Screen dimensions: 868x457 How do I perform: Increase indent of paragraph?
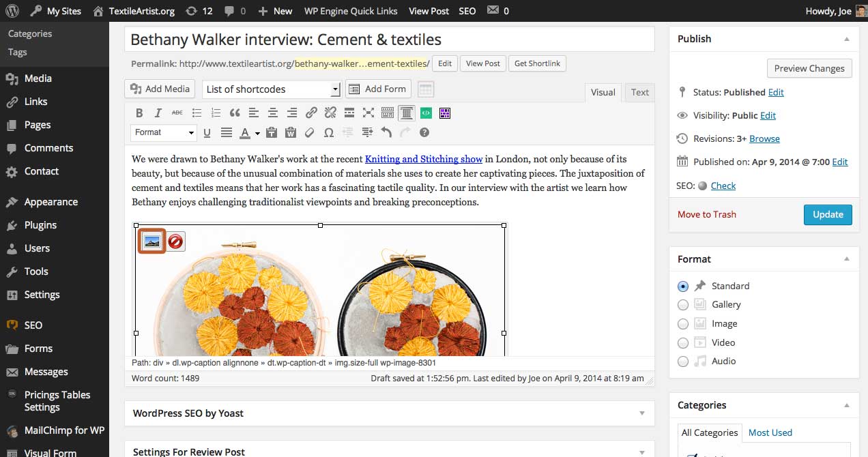367,132
